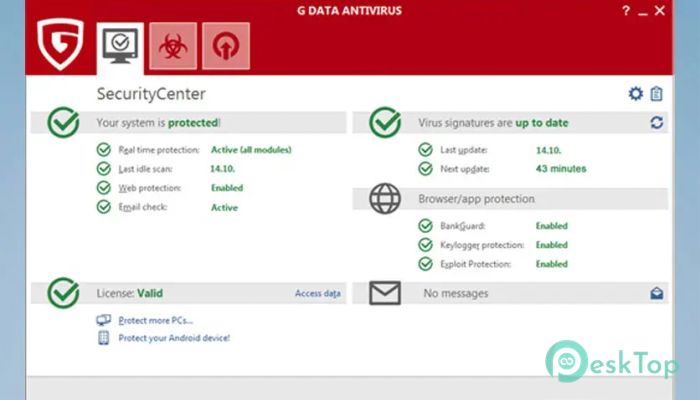Open the virus protection biohazard tab
The height and width of the screenshot is (400, 700).
click(173, 46)
